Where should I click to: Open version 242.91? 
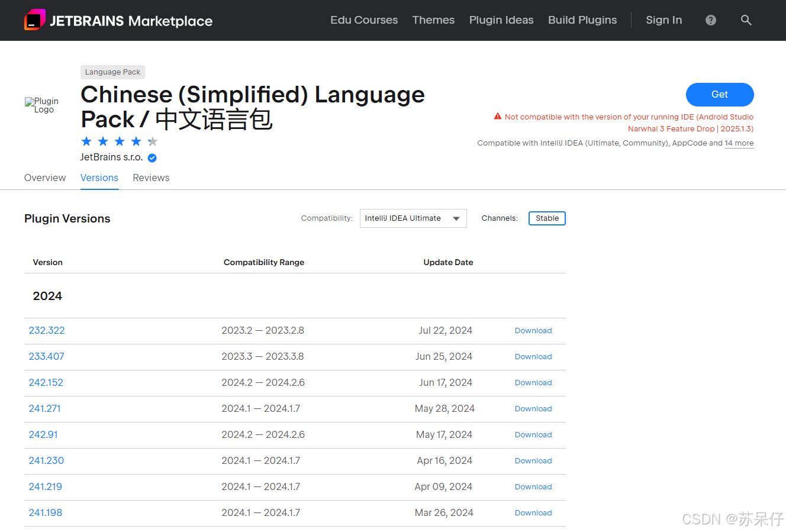coord(43,434)
